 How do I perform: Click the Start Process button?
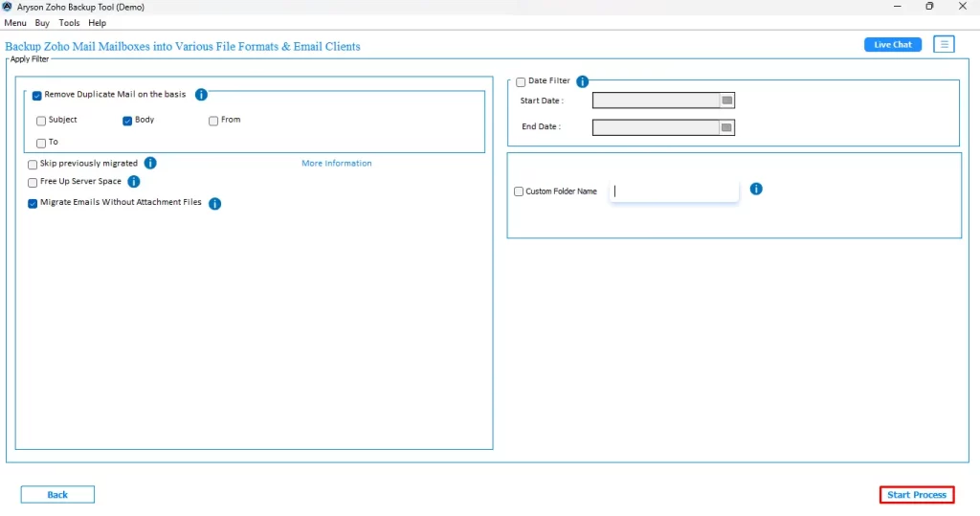pyautogui.click(x=917, y=495)
